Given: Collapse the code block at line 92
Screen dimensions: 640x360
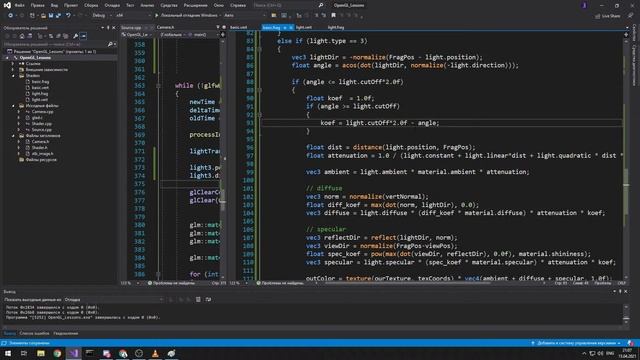Looking at the screenshot, I should click(x=259, y=115).
